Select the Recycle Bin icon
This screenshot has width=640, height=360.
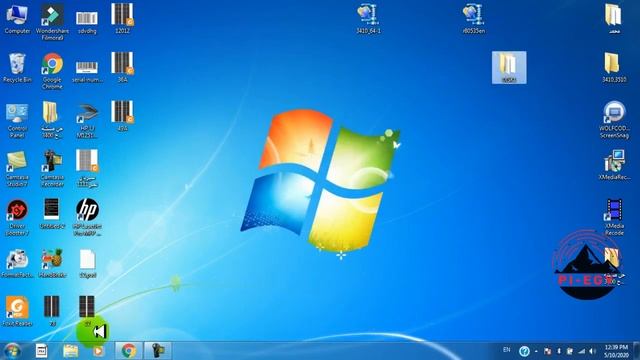(x=17, y=68)
